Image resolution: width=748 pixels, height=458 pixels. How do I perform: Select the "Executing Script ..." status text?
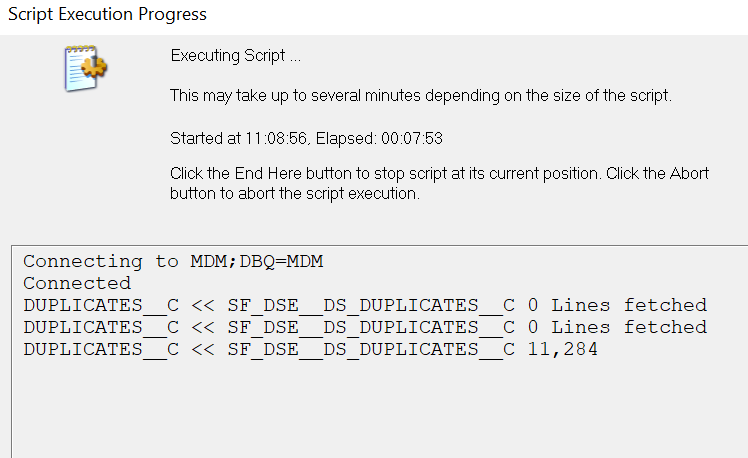(x=235, y=56)
